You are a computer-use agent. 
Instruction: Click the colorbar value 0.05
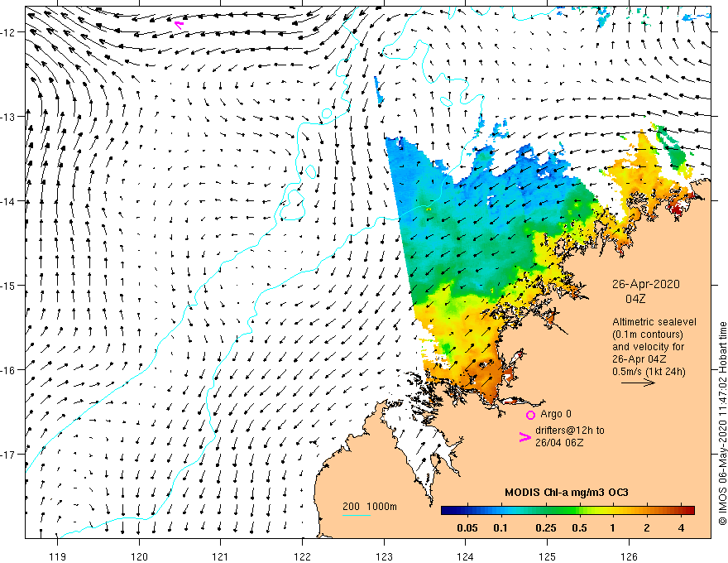(x=467, y=528)
